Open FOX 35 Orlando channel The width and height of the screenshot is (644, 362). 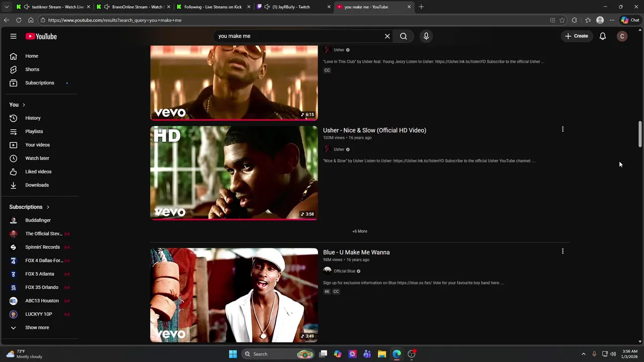tap(42, 287)
